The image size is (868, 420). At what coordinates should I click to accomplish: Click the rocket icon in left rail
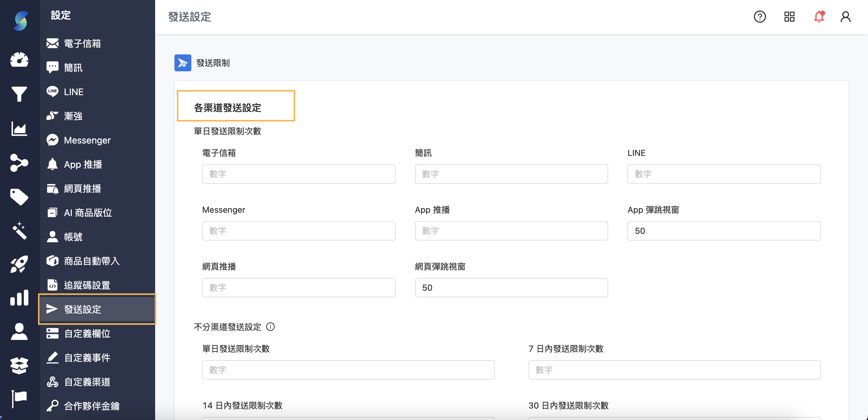point(19,264)
